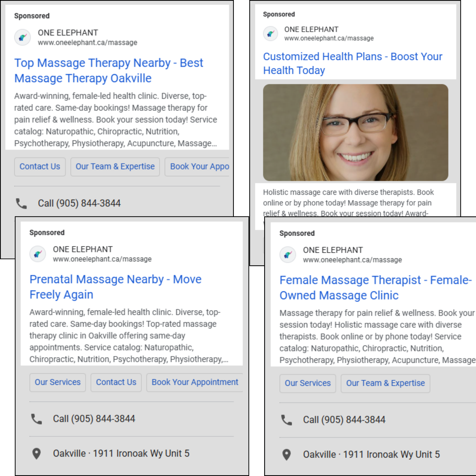Open the Customized Health Plans headline link
Screen dimensions: 476x476
(353, 63)
